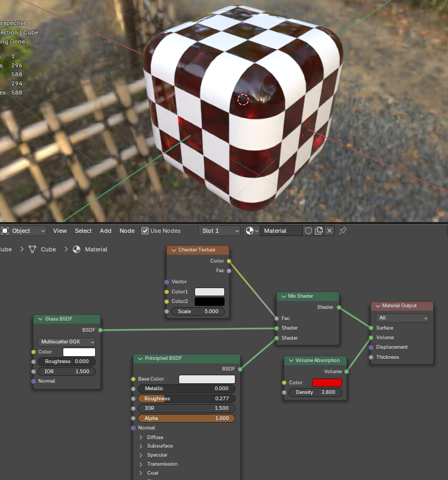The width and height of the screenshot is (448, 480).
Task: Click the Principled BSDF output socket
Action: [x=240, y=369]
